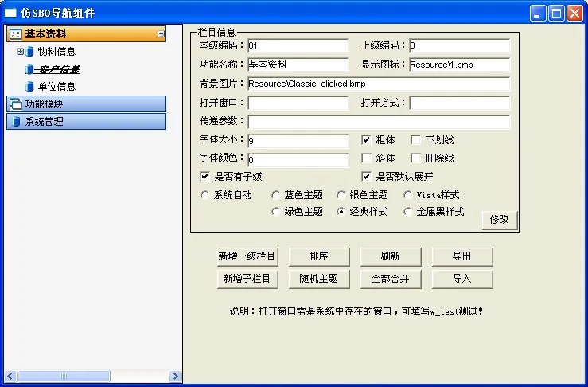Select the 银色主题 radio option

341,195
